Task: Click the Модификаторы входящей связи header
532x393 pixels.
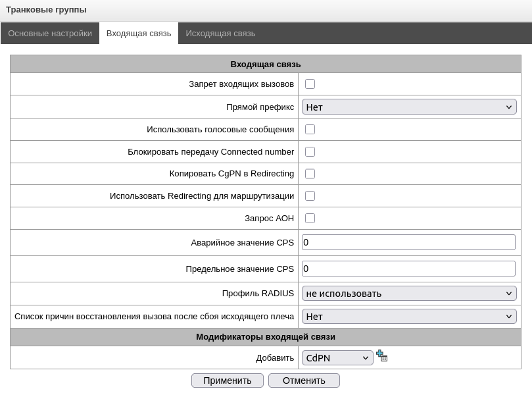Action: tap(266, 337)
